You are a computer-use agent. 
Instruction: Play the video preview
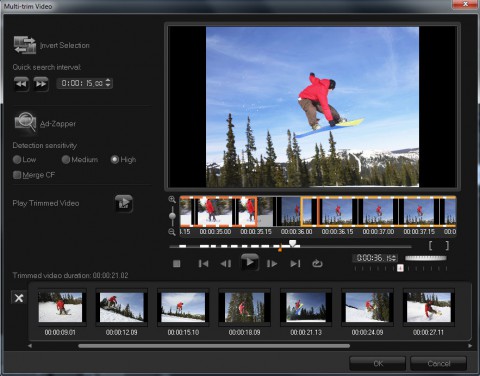click(x=250, y=262)
